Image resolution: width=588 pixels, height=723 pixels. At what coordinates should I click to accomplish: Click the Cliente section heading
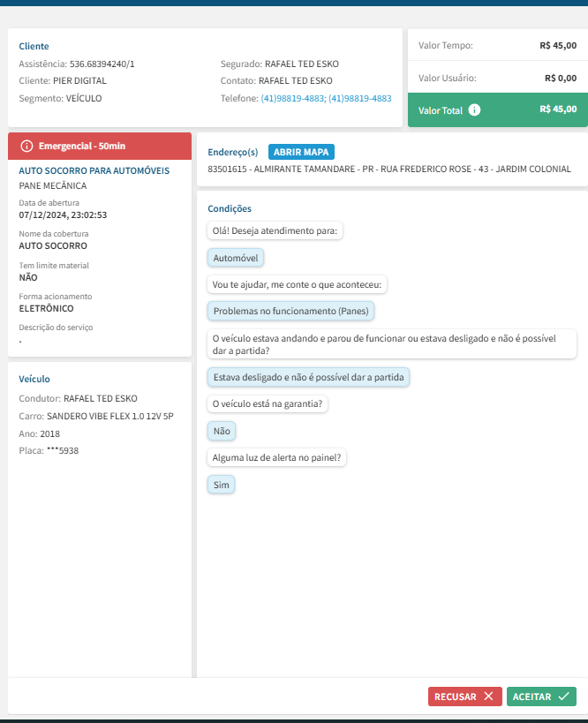[34, 46]
